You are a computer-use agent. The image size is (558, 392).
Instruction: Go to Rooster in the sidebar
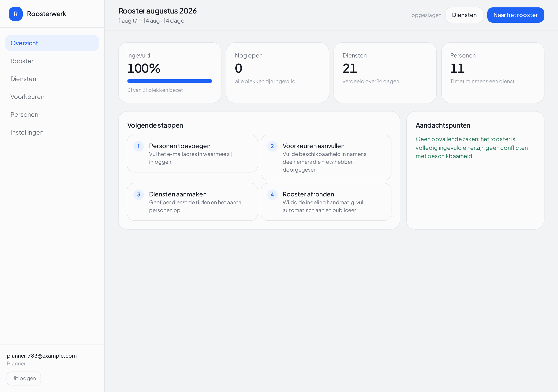[52, 61]
